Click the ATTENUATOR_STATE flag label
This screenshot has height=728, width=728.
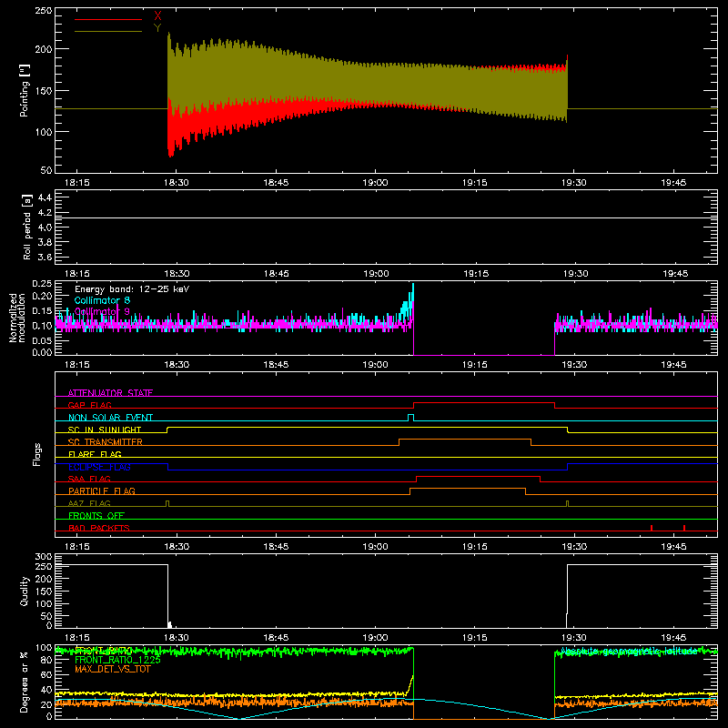pyautogui.click(x=110, y=393)
